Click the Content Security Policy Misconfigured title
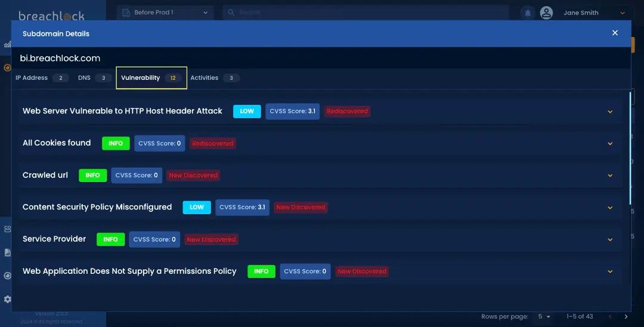This screenshot has width=644, height=327. tap(97, 207)
